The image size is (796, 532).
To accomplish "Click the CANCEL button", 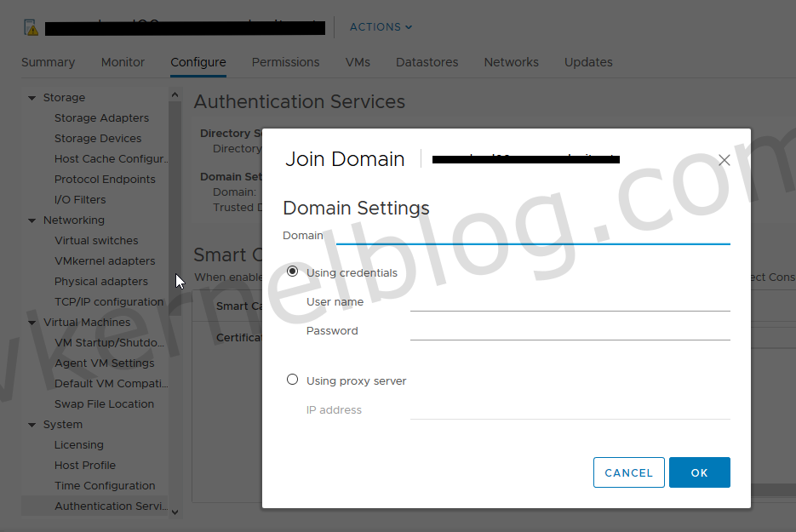I will (x=628, y=472).
